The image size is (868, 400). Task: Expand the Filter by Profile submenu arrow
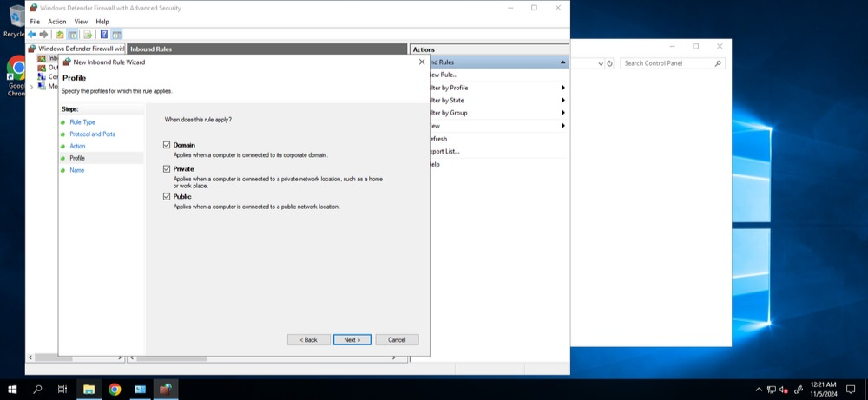tap(563, 88)
